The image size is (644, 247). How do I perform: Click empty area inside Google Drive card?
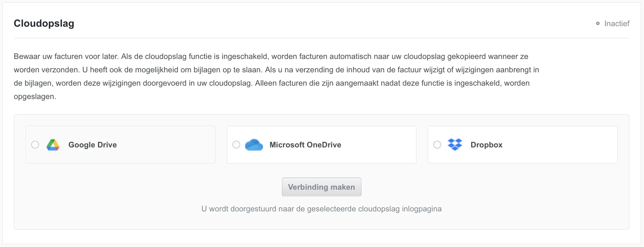click(x=167, y=145)
